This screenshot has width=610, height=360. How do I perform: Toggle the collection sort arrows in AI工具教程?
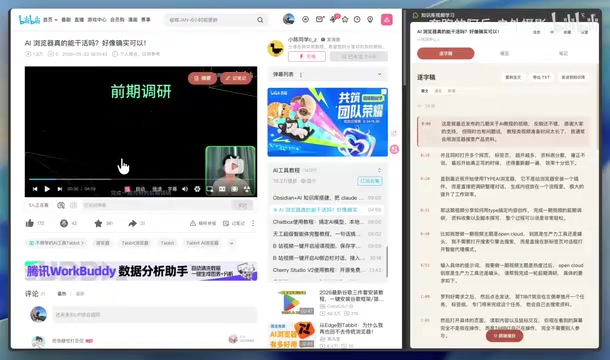click(x=379, y=170)
